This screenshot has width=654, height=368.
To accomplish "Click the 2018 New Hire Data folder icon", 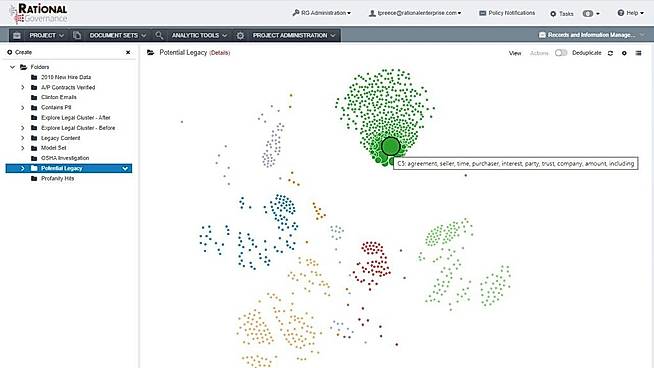I will [34, 77].
